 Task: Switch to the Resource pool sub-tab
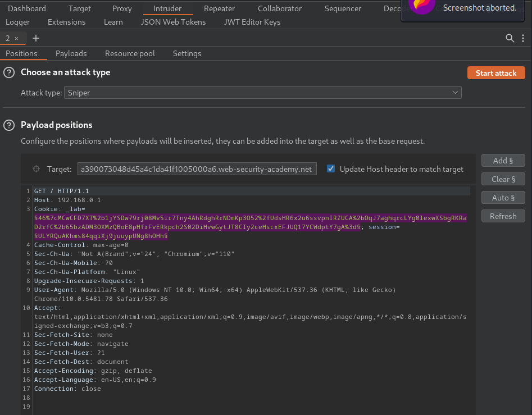pyautogui.click(x=130, y=53)
